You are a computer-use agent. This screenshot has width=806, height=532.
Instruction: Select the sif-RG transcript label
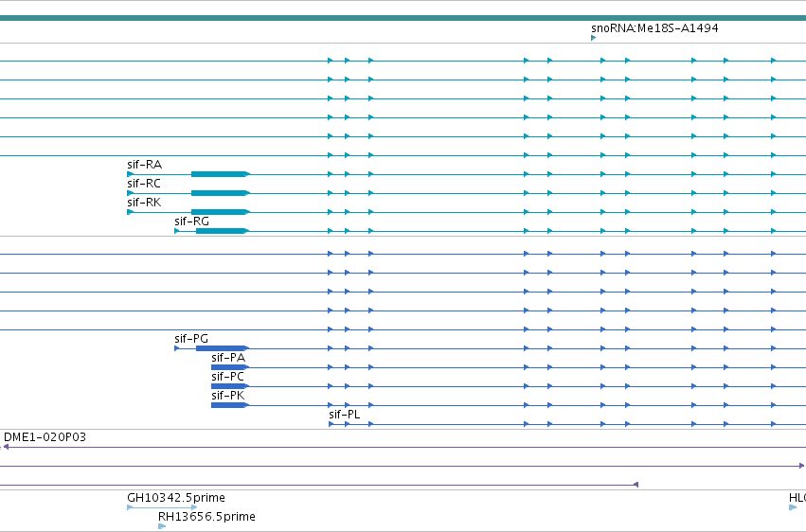point(191,222)
